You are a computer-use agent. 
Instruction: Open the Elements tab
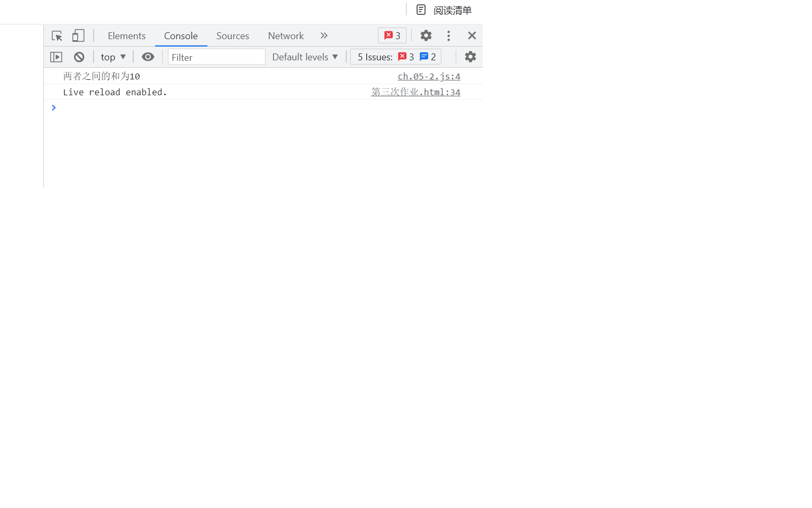(127, 35)
